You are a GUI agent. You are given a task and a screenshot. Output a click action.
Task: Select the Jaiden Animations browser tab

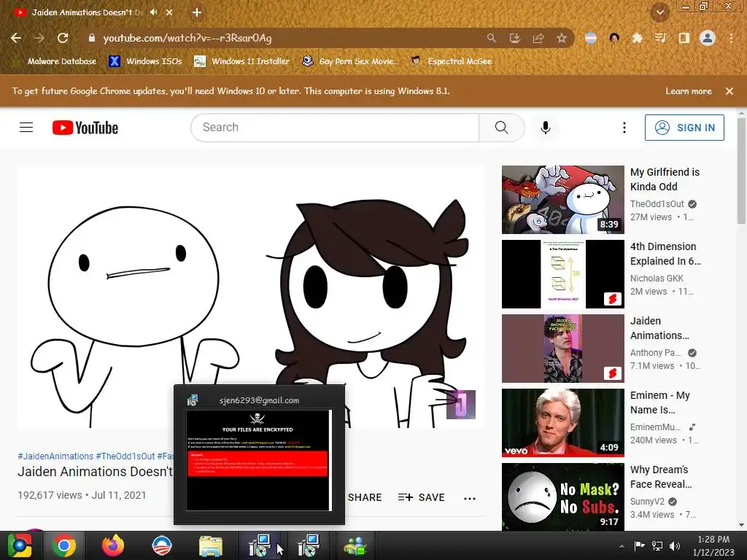86,12
